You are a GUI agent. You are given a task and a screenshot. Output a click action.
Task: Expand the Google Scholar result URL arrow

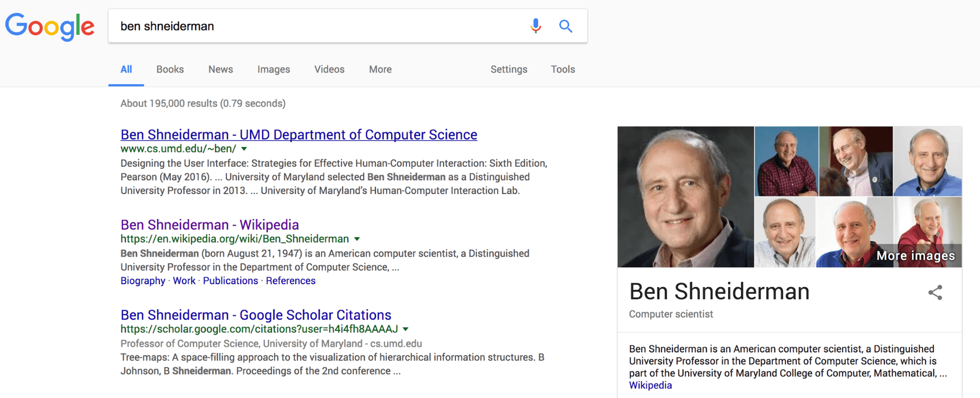coord(405,329)
